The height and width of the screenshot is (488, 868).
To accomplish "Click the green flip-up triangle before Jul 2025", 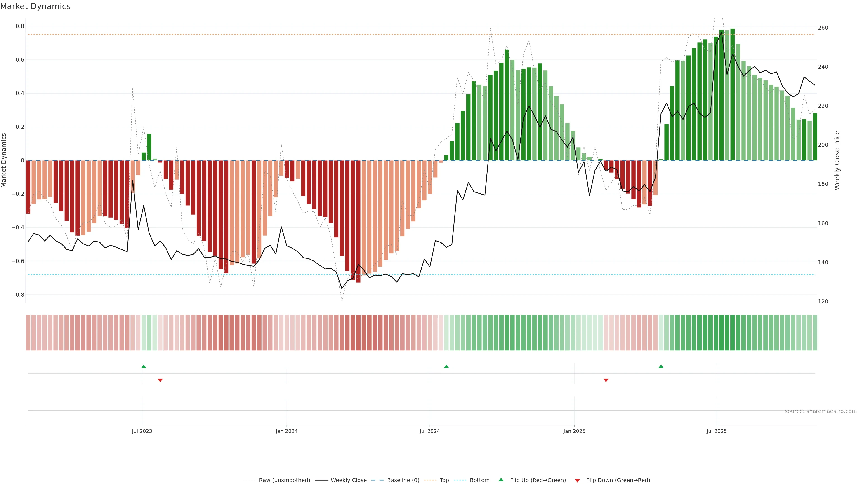I will point(661,366).
